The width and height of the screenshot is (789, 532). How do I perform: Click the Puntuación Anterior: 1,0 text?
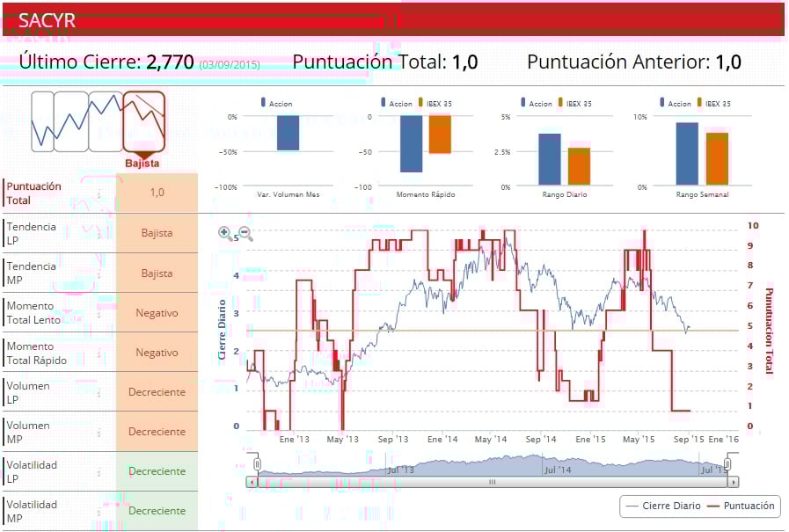[634, 62]
